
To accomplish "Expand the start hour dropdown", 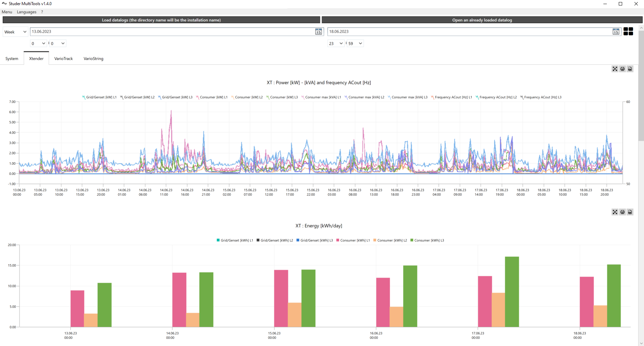I will tap(38, 44).
